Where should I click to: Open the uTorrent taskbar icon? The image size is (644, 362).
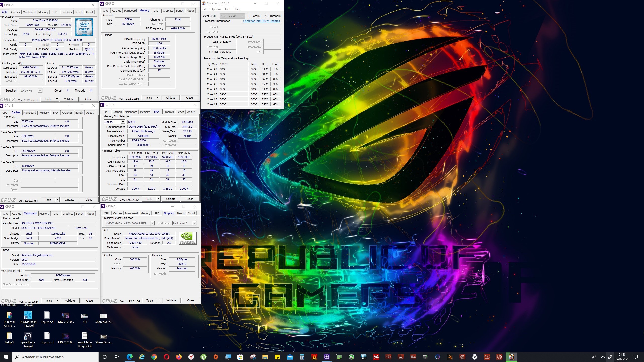(204, 357)
